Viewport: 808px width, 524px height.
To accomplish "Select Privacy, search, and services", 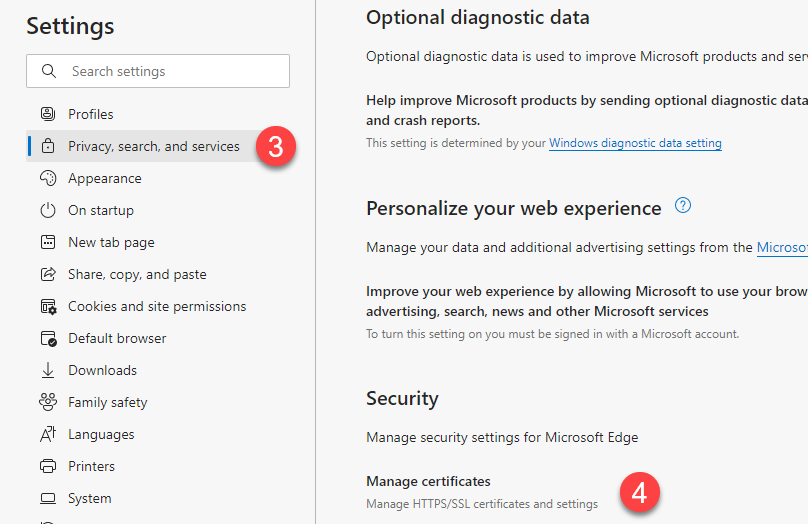I will (158, 146).
